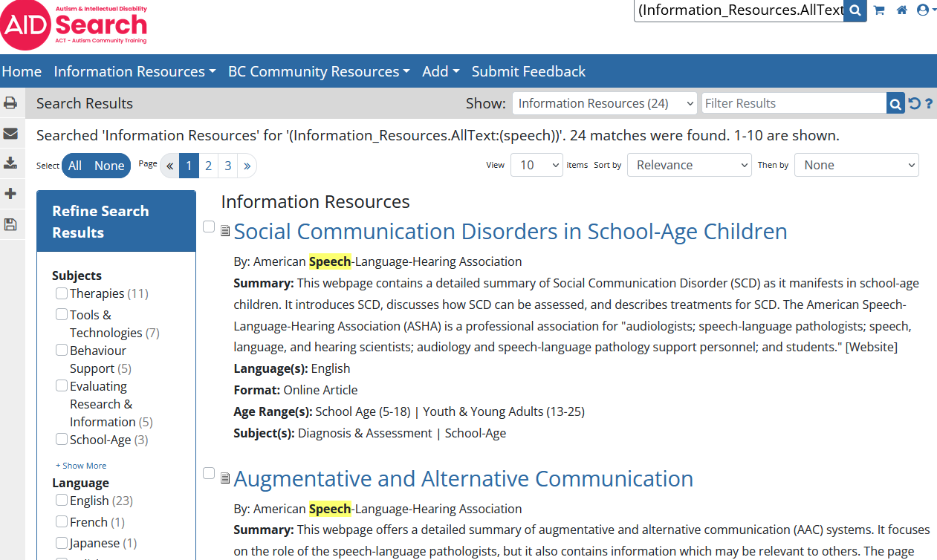Click Submit Feedback in navigation bar
This screenshot has width=937, height=560.
[528, 71]
